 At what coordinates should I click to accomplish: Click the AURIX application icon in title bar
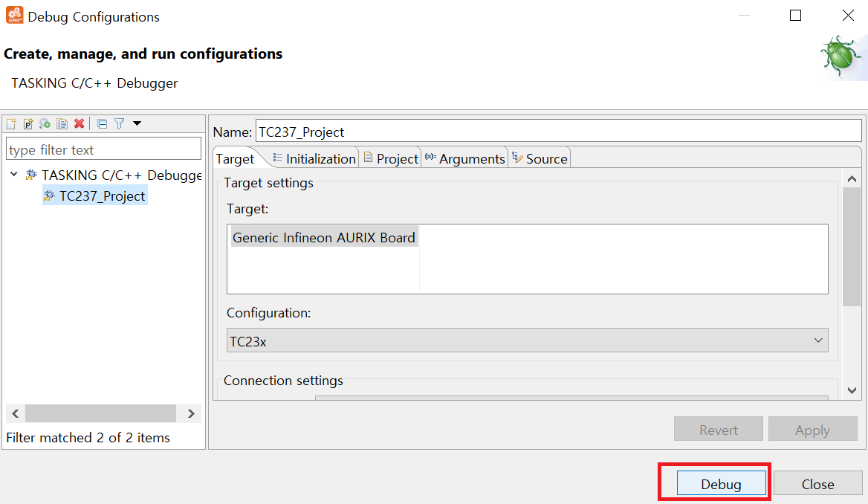(14, 16)
